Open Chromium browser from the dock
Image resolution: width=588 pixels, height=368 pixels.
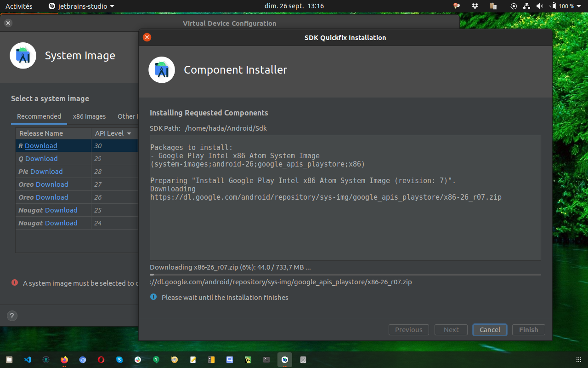click(83, 360)
